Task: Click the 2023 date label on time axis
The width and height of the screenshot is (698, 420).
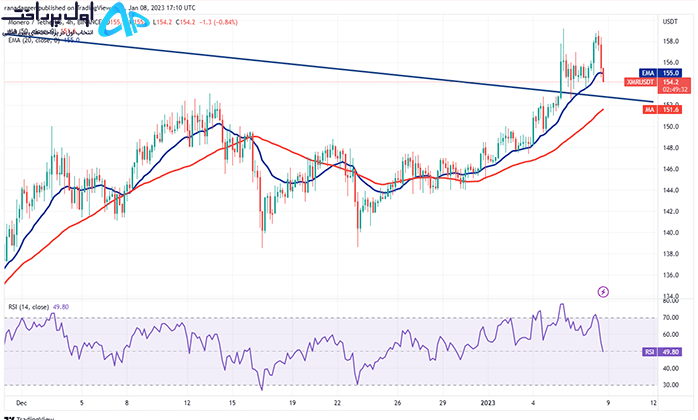Action: (x=487, y=403)
